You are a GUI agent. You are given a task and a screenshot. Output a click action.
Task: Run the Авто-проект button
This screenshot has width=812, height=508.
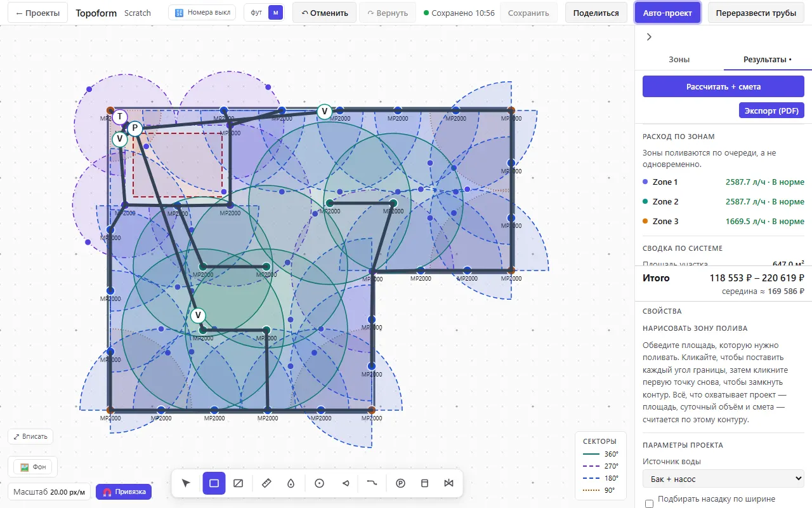click(x=667, y=13)
